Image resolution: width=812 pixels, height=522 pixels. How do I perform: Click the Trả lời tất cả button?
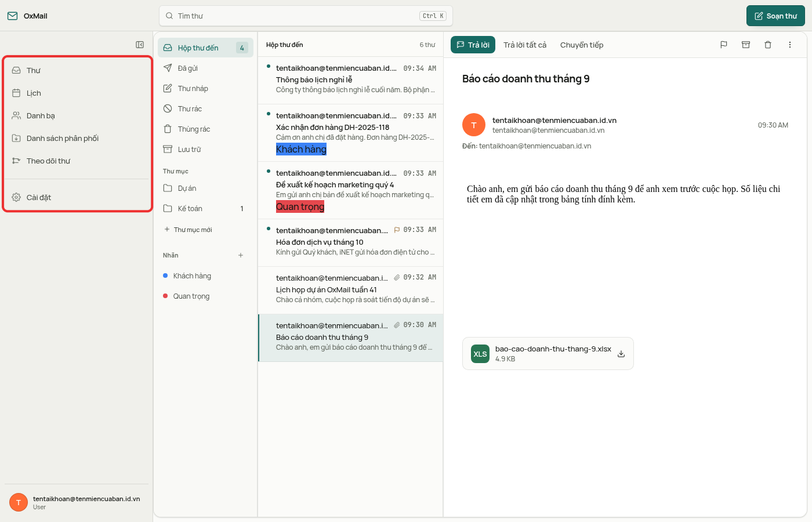[525, 45]
